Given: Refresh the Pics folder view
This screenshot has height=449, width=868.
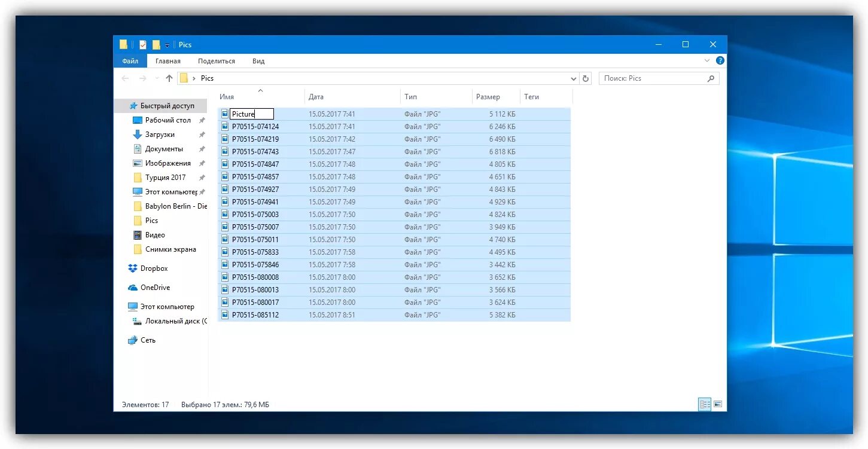Looking at the screenshot, I should click(x=586, y=78).
